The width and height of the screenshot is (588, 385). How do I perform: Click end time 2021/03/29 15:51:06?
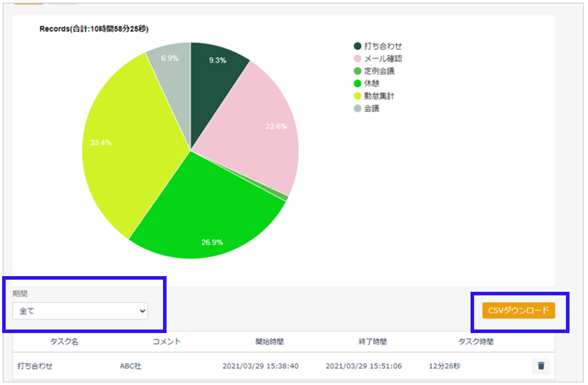(363, 366)
